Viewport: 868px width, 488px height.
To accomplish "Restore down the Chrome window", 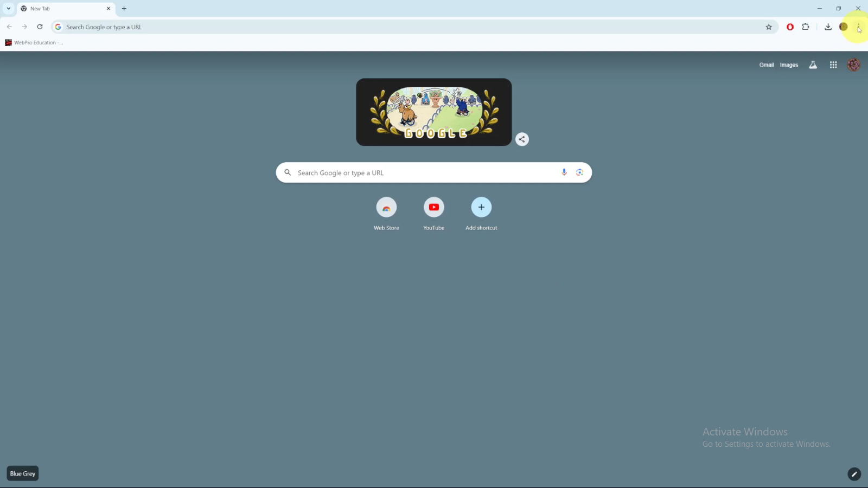I will pyautogui.click(x=839, y=8).
